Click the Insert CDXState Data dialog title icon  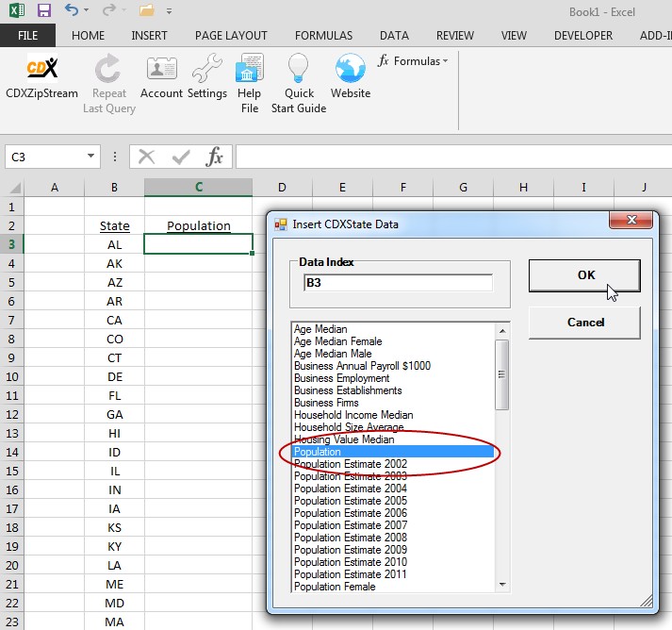(281, 224)
